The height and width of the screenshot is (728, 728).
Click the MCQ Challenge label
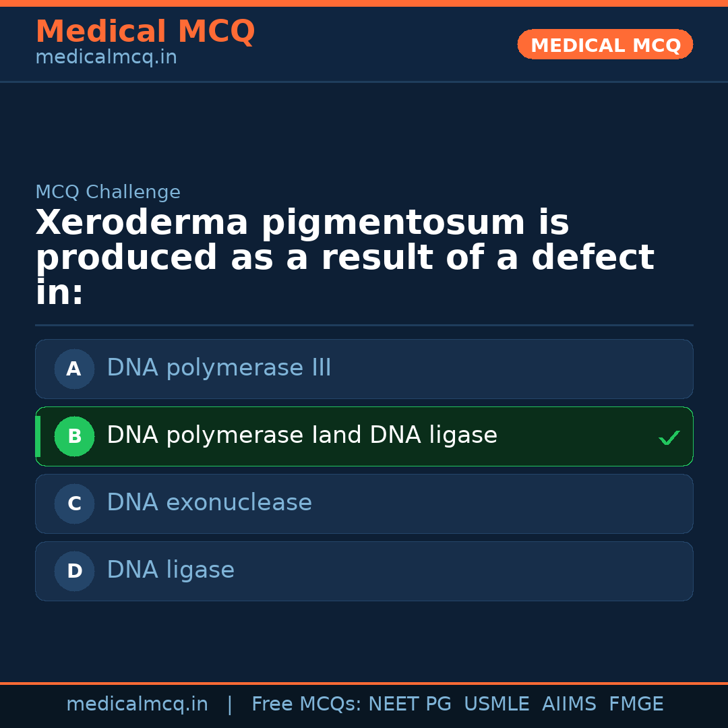(x=108, y=192)
